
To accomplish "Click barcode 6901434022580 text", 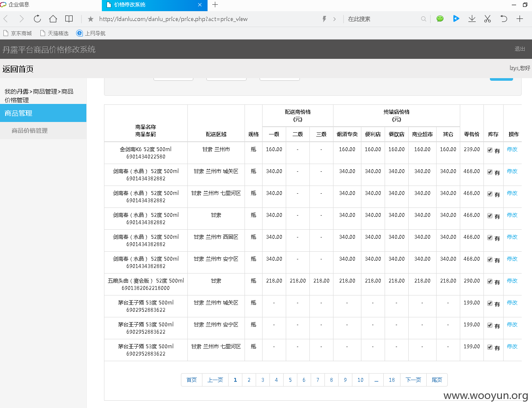I will pyautogui.click(x=146, y=157).
